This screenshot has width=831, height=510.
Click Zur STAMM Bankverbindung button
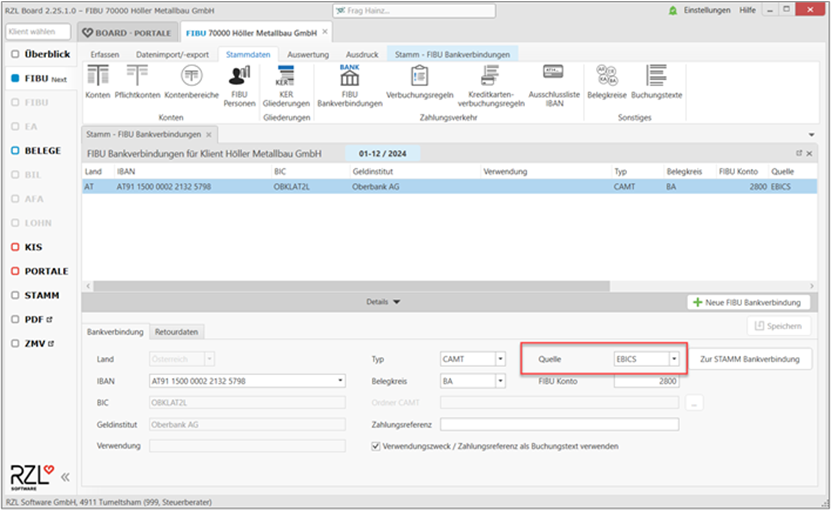[750, 359]
